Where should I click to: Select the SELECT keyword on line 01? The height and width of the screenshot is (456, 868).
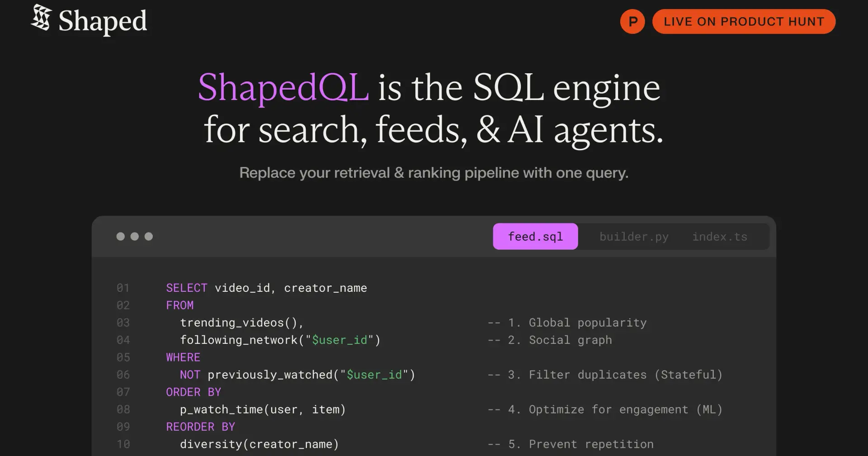[x=186, y=288]
